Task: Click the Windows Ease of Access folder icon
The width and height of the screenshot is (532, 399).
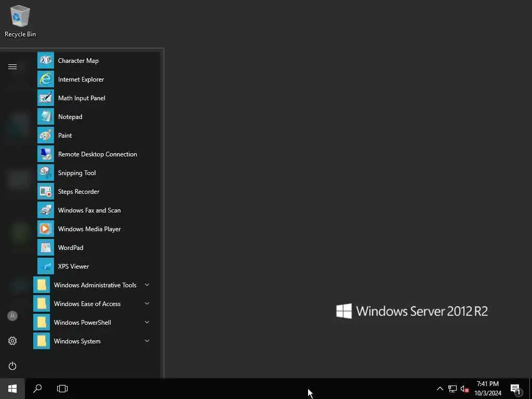Action: (42, 303)
